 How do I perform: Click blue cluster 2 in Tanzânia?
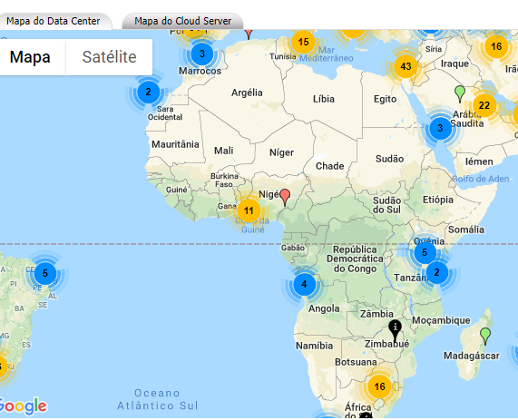[436, 272]
